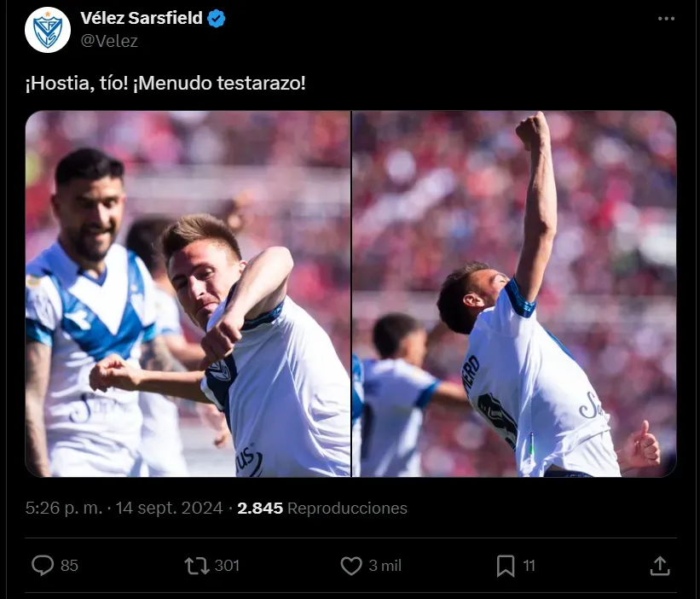The width and height of the screenshot is (700, 599).
Task: Open the left photo of the player celebrating
Action: tap(188, 294)
